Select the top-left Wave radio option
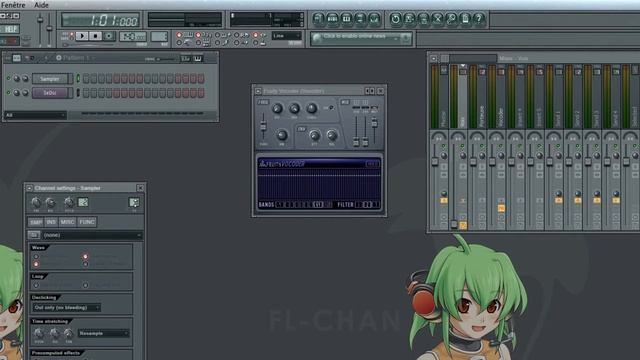 (36, 257)
